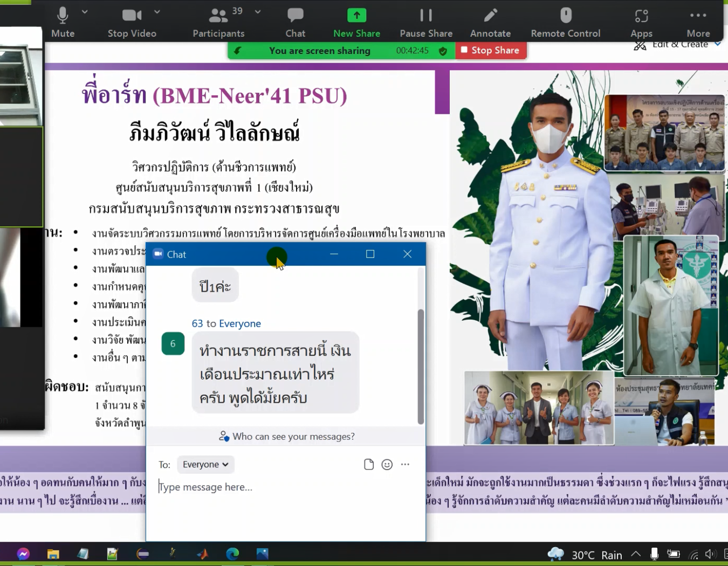This screenshot has height=566, width=728.
Task: Open the Everyone recipient dropdown
Action: [205, 465]
